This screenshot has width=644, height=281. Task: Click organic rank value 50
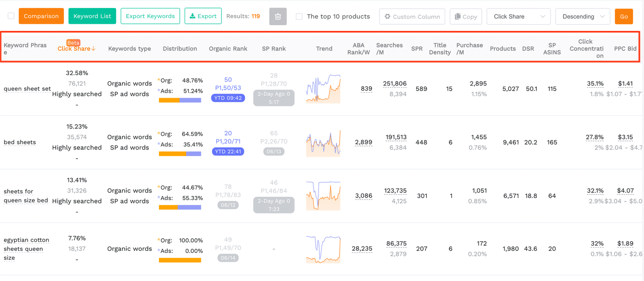tap(228, 80)
